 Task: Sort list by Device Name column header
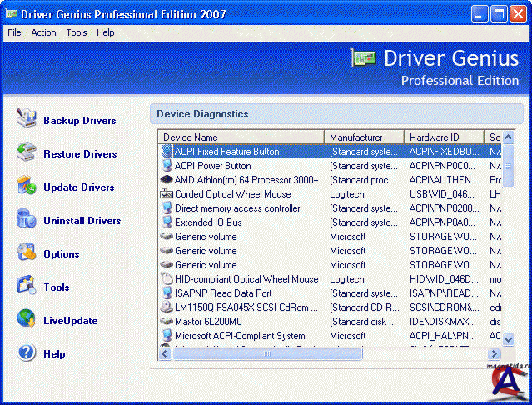pyautogui.click(x=241, y=137)
